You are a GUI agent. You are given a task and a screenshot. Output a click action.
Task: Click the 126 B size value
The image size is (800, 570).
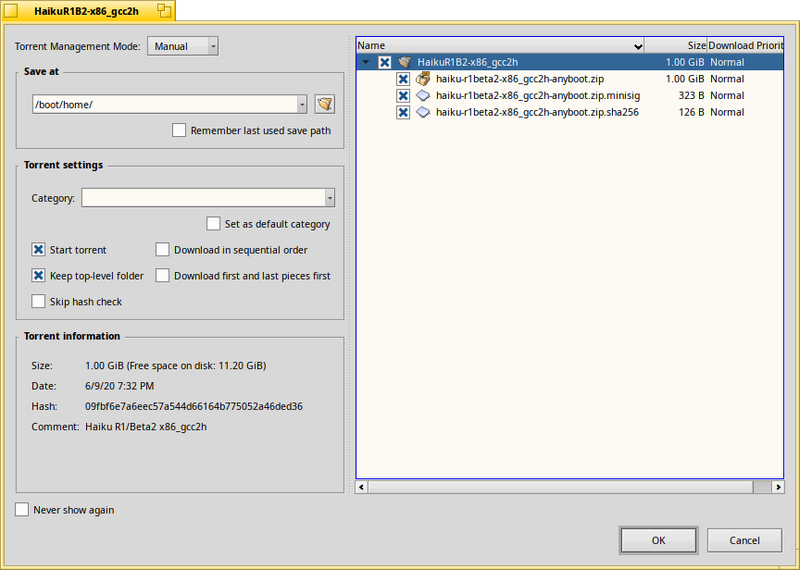(x=691, y=112)
